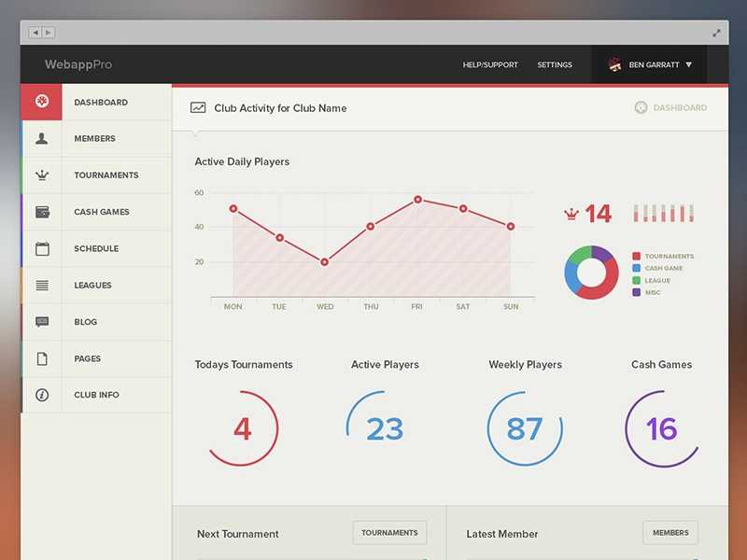Click the back navigation arrow above the window
747x560 pixels.
[x=35, y=31]
